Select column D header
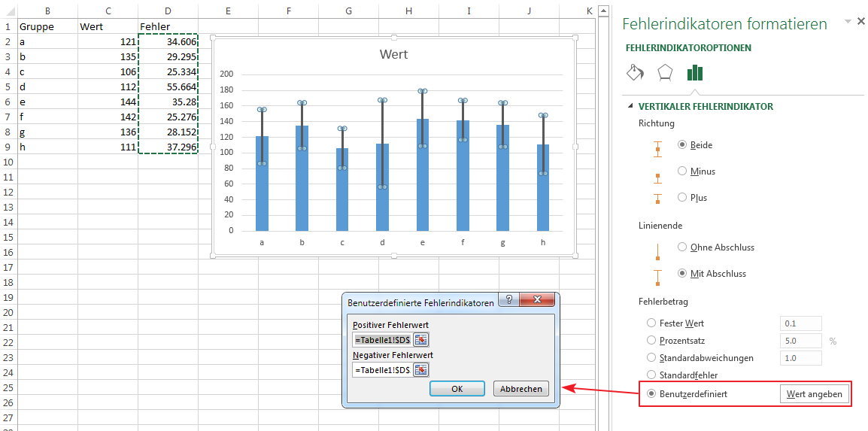Screen dimensions: 868x431 (x=168, y=11)
